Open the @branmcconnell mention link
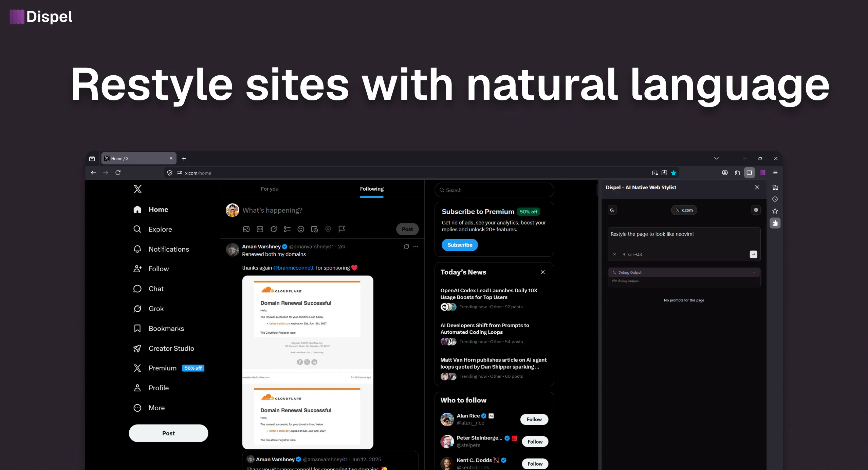Screen dimensions: 868x470 point(293,268)
